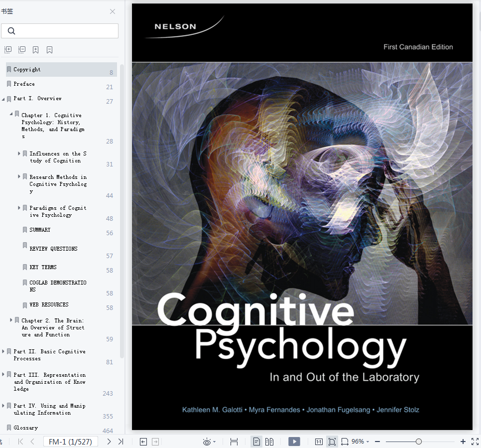
Task: Click the zoom slider handle
Action: point(419,442)
